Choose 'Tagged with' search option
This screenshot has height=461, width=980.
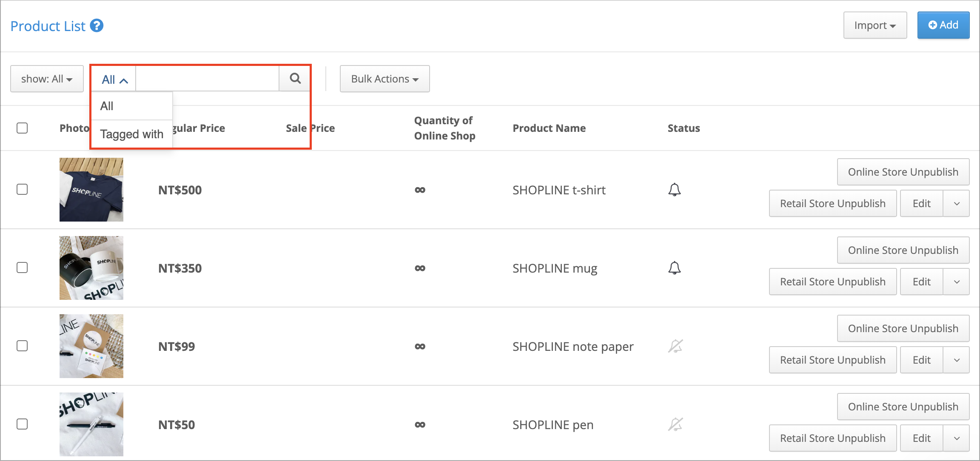coord(132,134)
